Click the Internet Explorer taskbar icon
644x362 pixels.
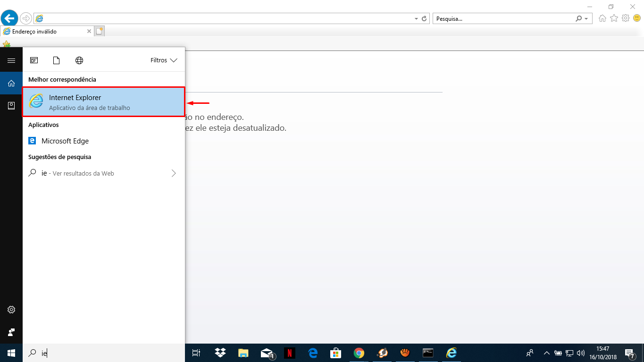pyautogui.click(x=452, y=353)
